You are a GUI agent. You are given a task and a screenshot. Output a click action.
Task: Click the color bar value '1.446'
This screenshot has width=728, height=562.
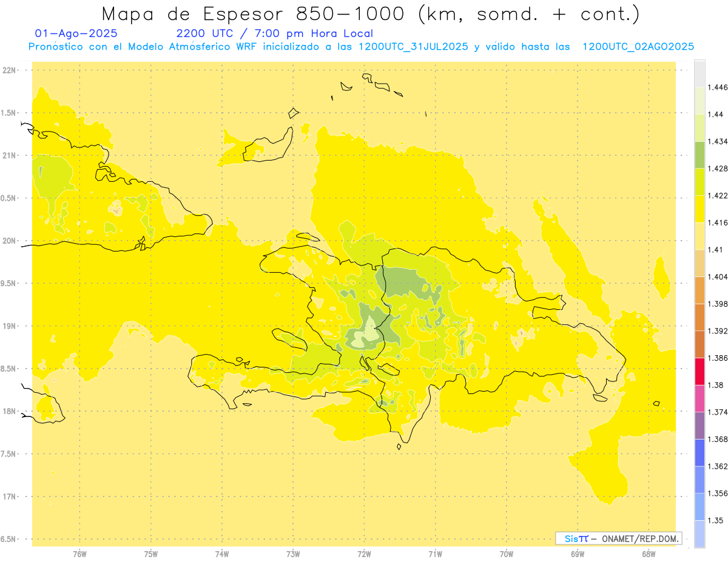[718, 87]
